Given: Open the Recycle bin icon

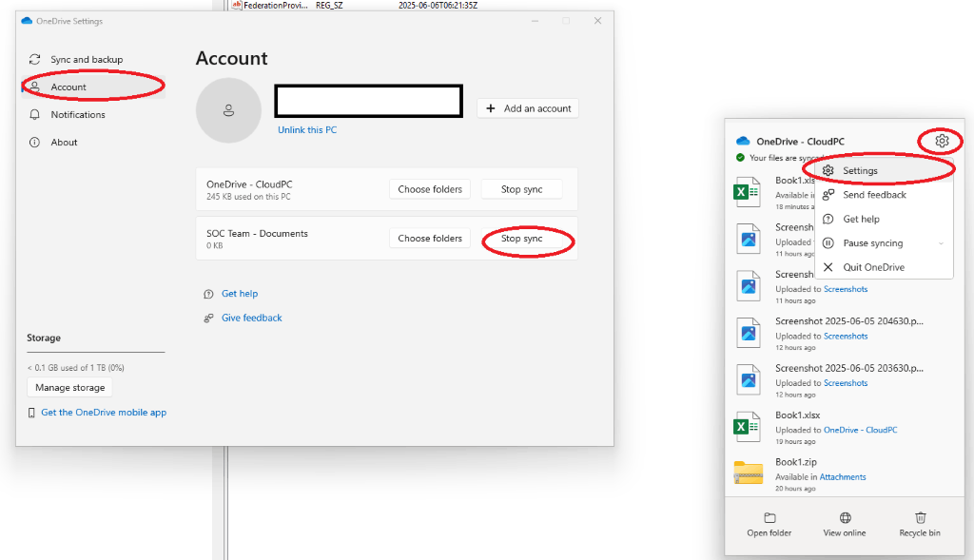Looking at the screenshot, I should pos(920,518).
